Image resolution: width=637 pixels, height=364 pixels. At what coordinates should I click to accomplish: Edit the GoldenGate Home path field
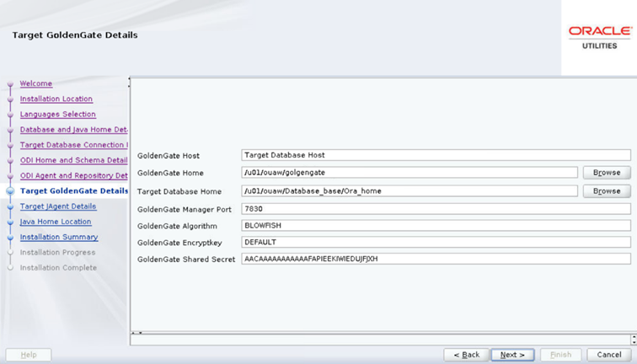[409, 172]
